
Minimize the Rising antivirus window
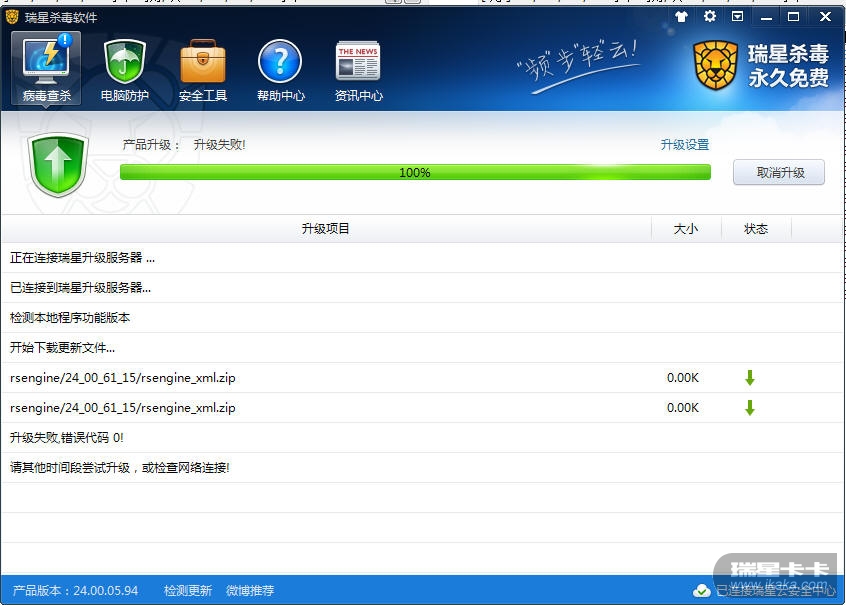(x=766, y=17)
